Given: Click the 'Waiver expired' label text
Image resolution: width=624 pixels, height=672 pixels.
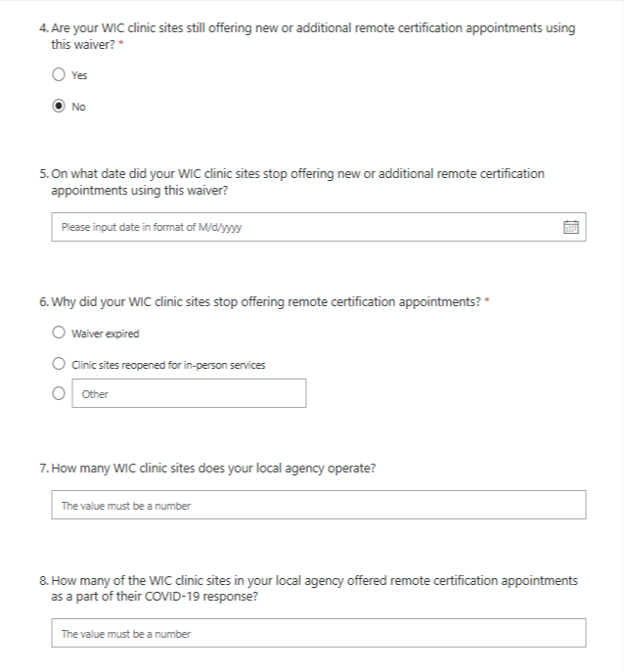Looking at the screenshot, I should (106, 334).
